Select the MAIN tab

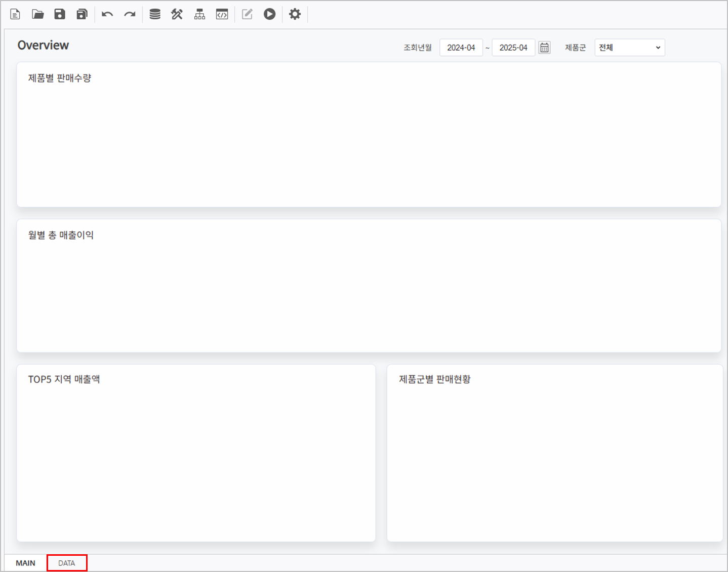point(25,563)
